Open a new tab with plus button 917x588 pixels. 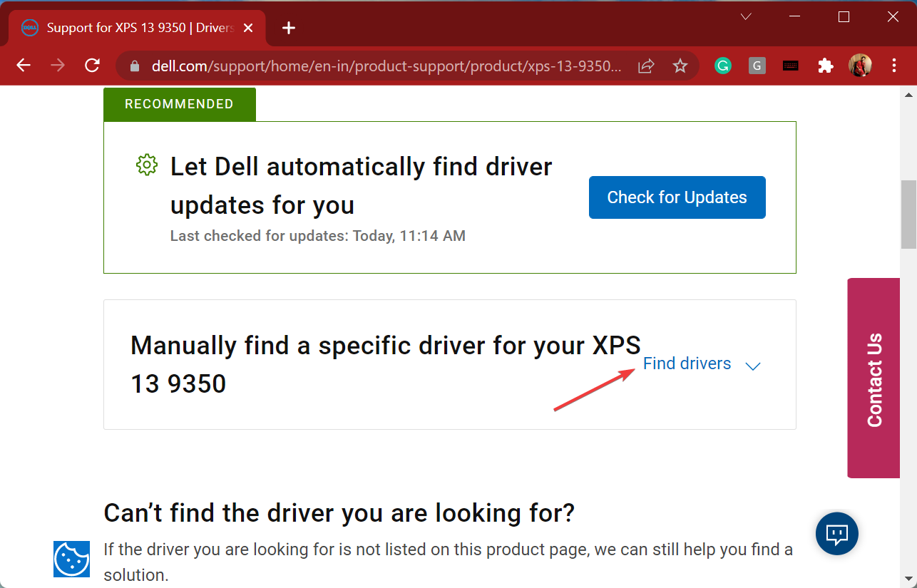(288, 28)
